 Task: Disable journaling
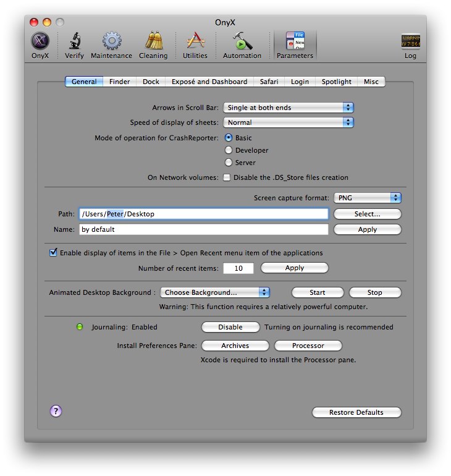pyautogui.click(x=230, y=327)
